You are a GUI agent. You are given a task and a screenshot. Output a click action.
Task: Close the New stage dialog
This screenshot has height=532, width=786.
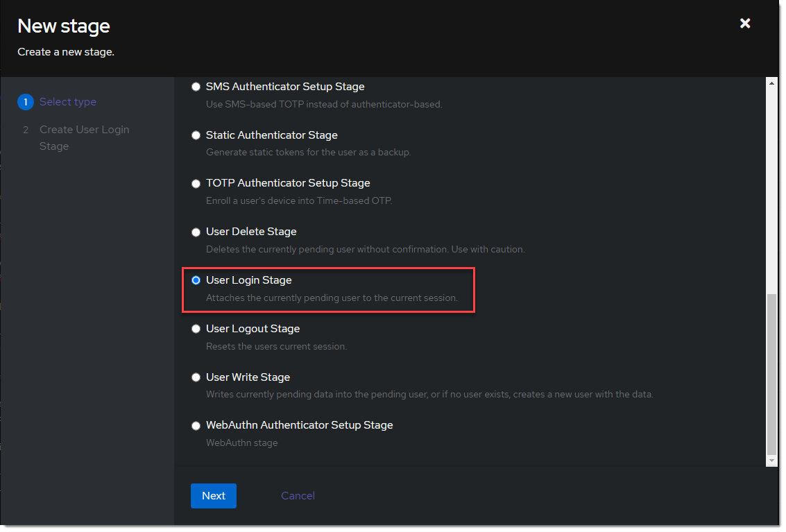pos(745,24)
